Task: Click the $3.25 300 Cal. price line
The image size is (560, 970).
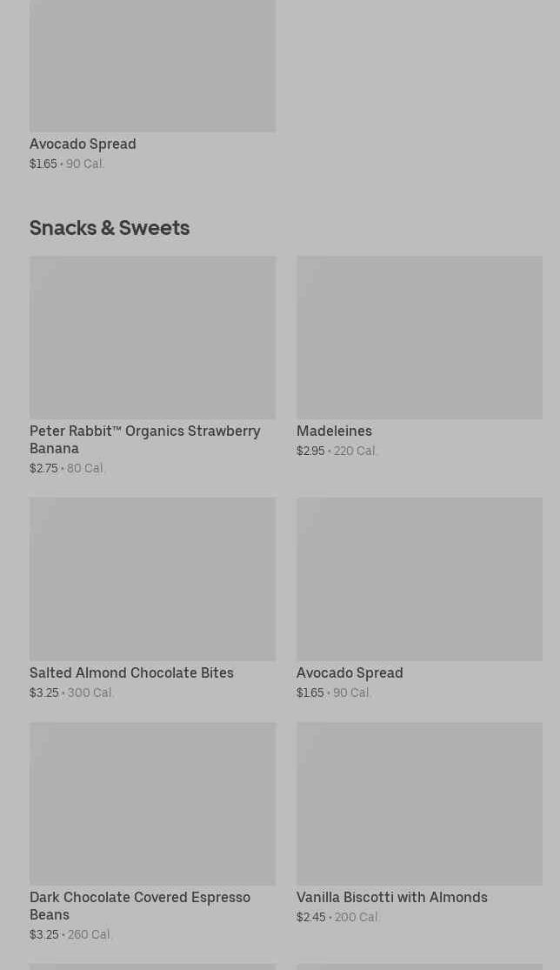Action: click(71, 692)
